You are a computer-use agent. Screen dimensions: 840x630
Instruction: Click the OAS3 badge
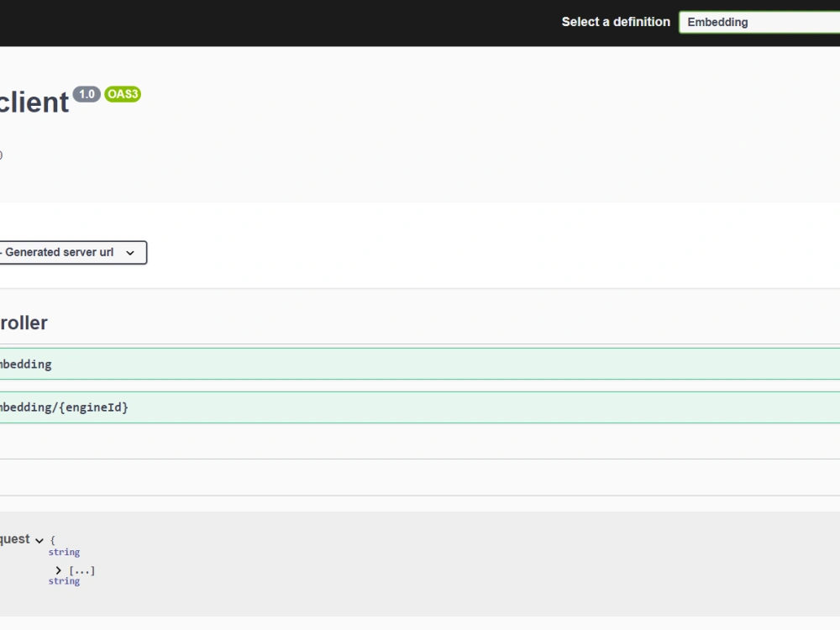[x=123, y=94]
